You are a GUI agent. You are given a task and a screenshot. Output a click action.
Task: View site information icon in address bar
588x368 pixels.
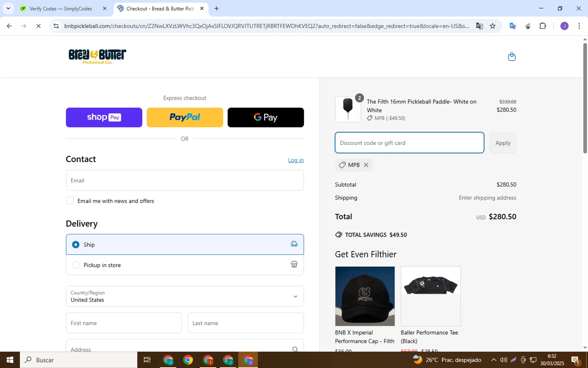[x=56, y=26]
